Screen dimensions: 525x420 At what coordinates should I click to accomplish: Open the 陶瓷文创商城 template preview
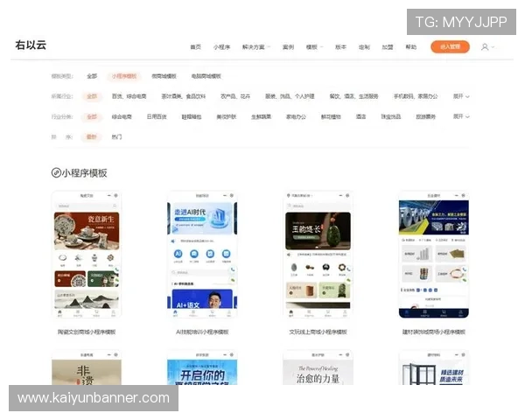point(87,255)
